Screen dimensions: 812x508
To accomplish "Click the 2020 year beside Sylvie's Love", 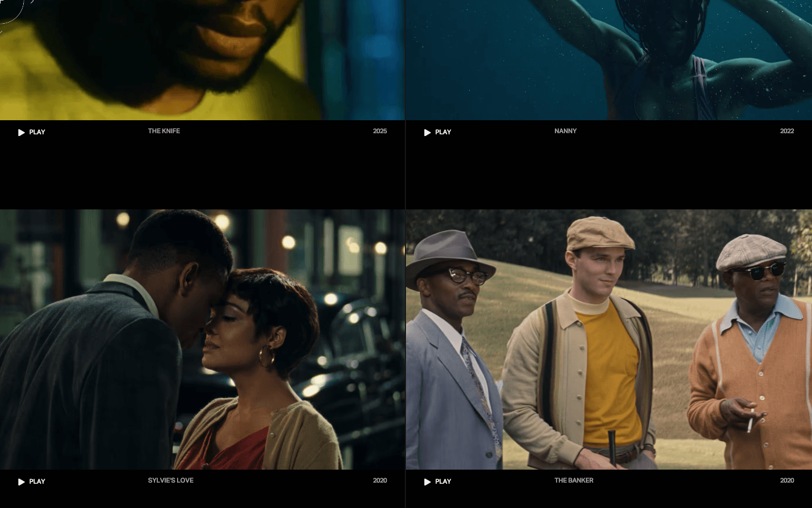I will tap(380, 480).
